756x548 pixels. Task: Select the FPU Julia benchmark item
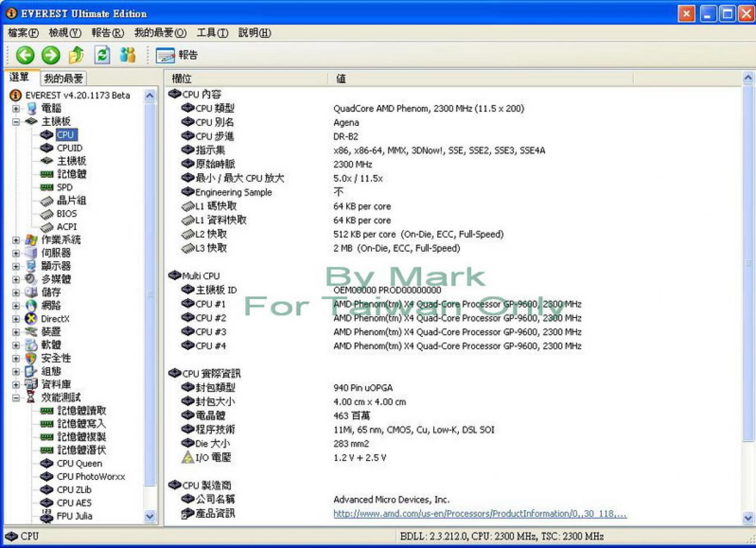click(74, 515)
